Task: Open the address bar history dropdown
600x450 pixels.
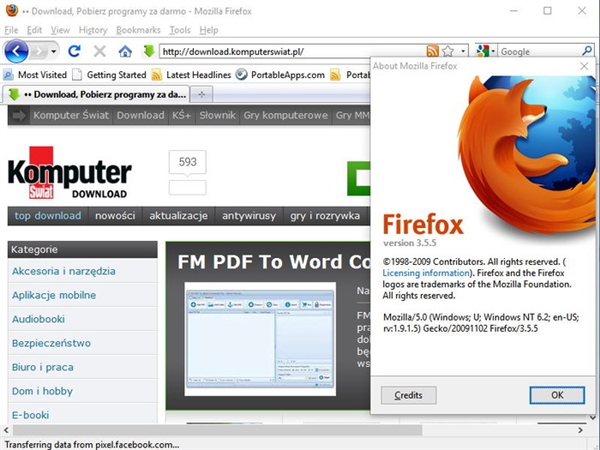Action: [x=462, y=51]
